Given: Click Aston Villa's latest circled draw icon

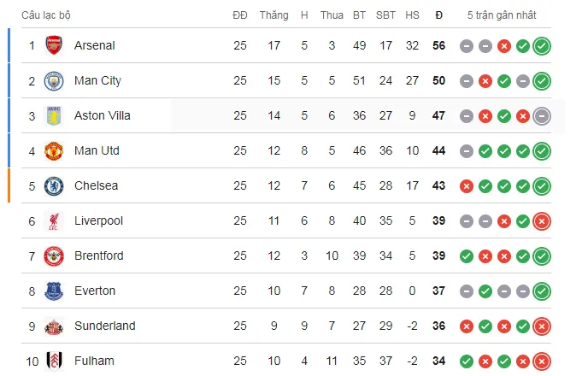Looking at the screenshot, I should point(541,116).
